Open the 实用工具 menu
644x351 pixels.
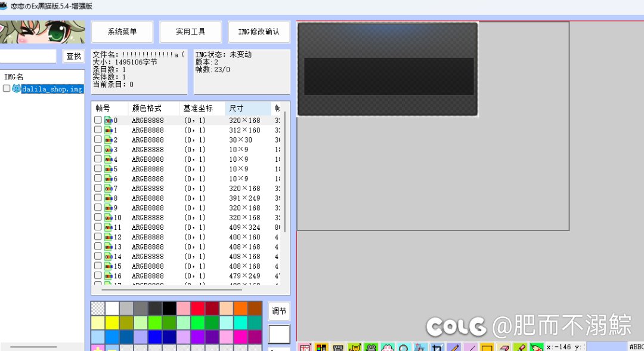coord(191,32)
